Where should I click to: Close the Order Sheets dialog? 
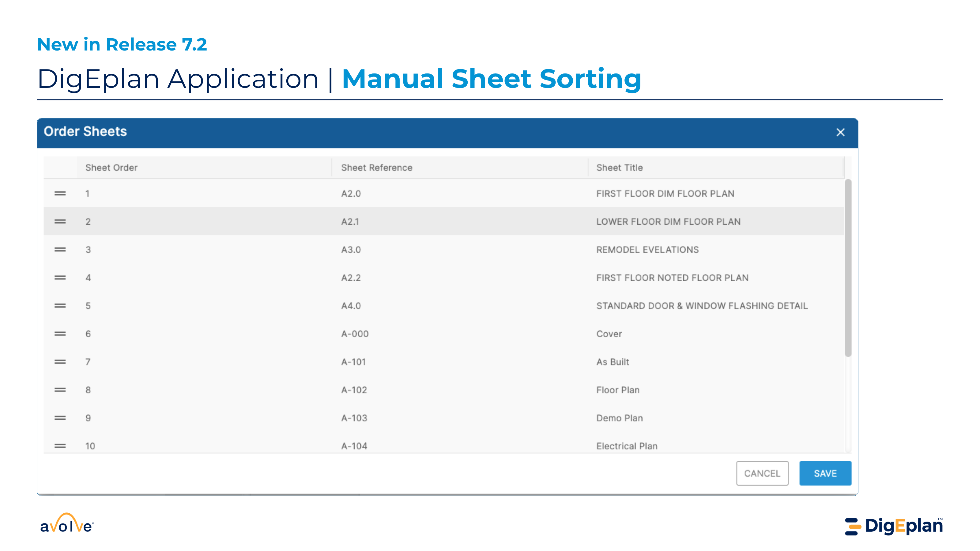click(840, 132)
